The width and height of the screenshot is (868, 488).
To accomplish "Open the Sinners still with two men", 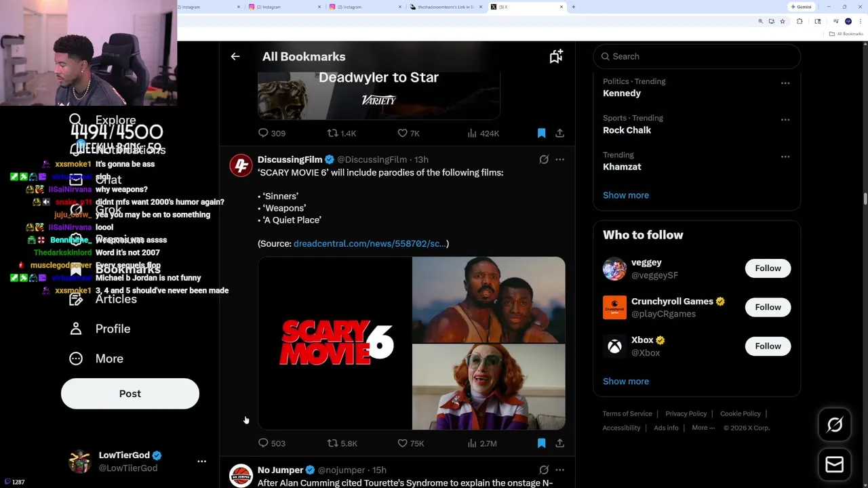I will point(488,300).
